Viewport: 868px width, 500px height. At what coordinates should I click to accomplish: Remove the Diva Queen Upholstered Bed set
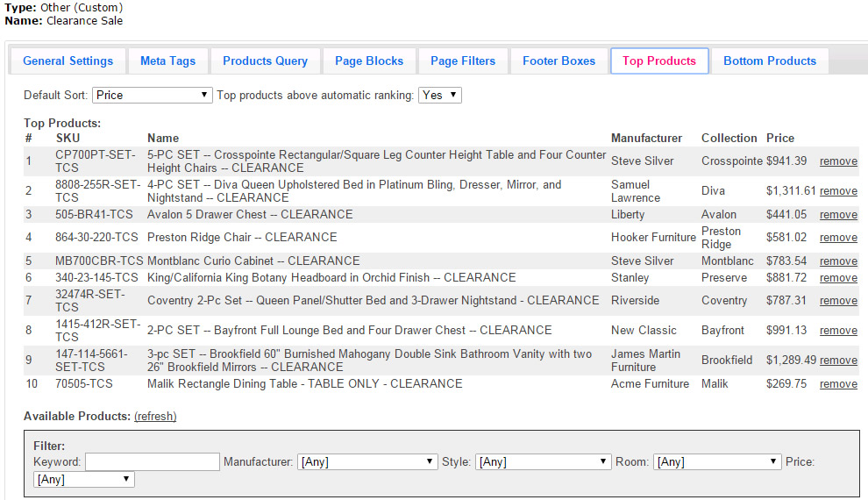[838, 191]
